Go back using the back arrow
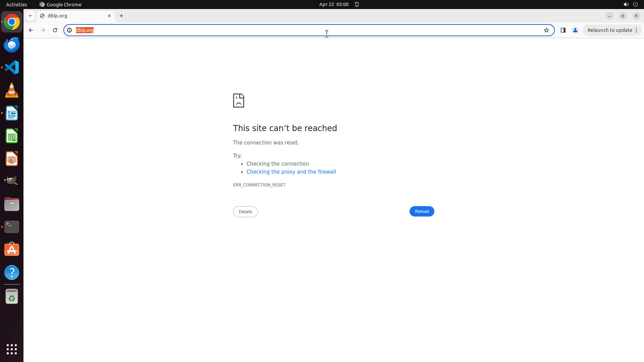 pos(31,30)
